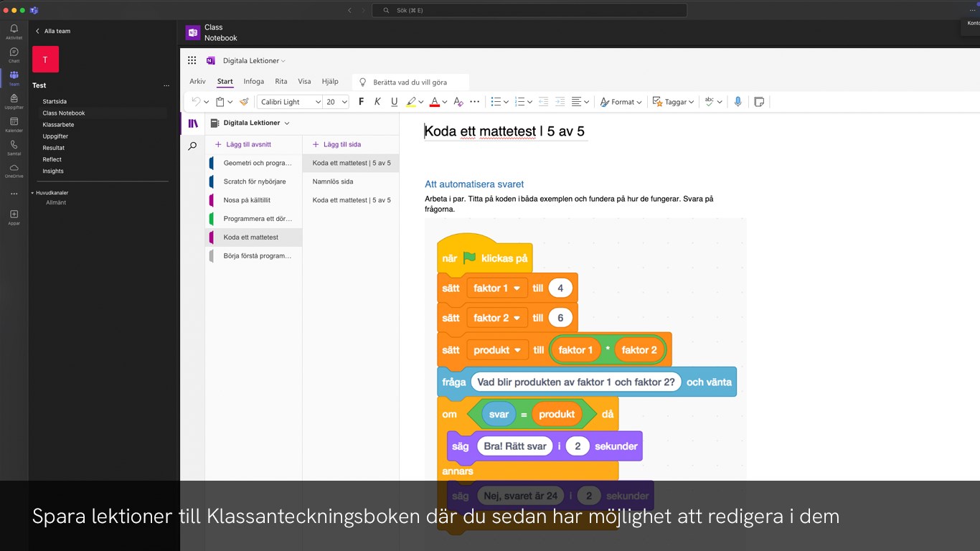Switch to the Rita ribbon tab
The image size is (980, 551).
(281, 82)
